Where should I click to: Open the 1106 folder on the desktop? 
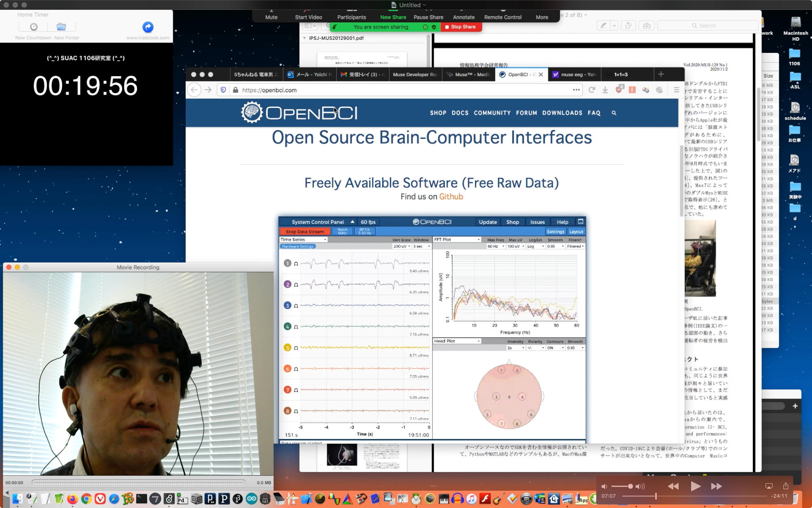click(x=795, y=57)
